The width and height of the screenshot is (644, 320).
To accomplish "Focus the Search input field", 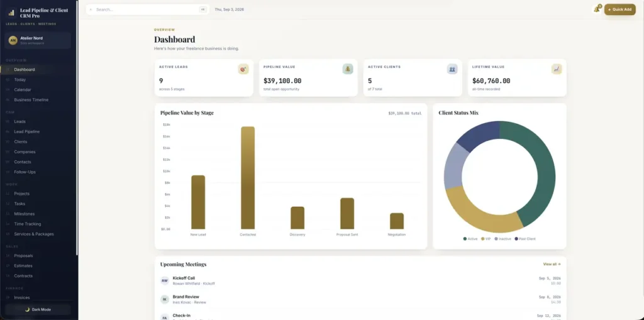I will point(147,9).
